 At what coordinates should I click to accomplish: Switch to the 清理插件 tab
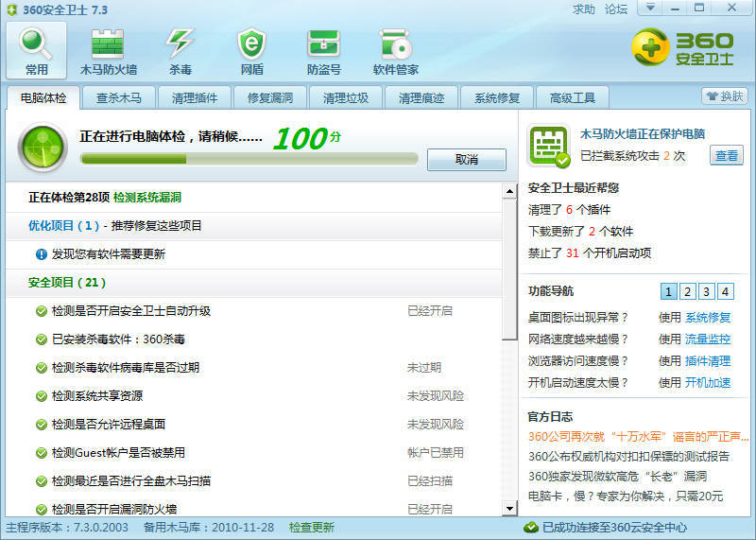[x=195, y=98]
